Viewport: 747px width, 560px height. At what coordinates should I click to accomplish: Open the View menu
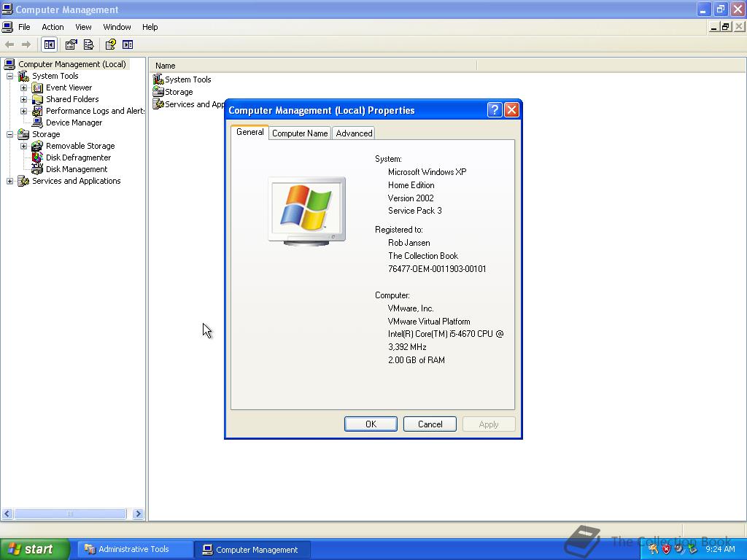(83, 27)
